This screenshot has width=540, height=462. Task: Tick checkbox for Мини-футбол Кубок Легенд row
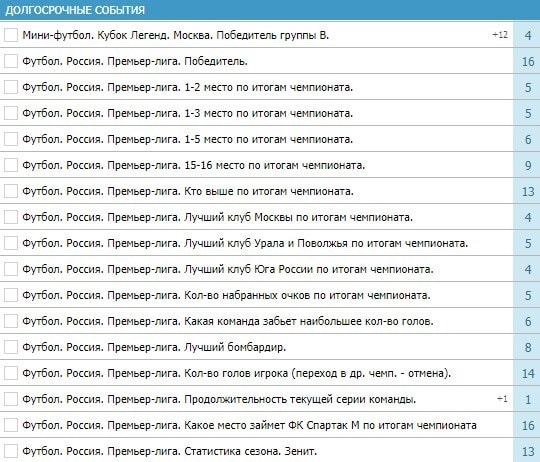tap(11, 35)
